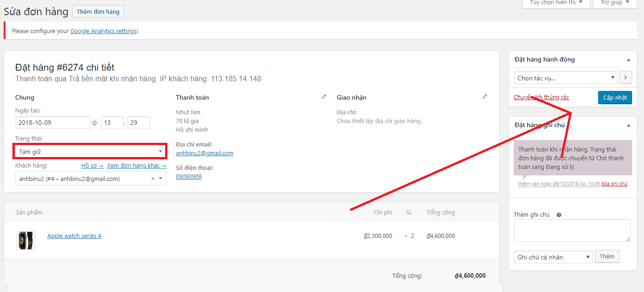644x292 pixels.
Task: Open the Tùy chọn hiển thị tab
Action: (556, 3)
